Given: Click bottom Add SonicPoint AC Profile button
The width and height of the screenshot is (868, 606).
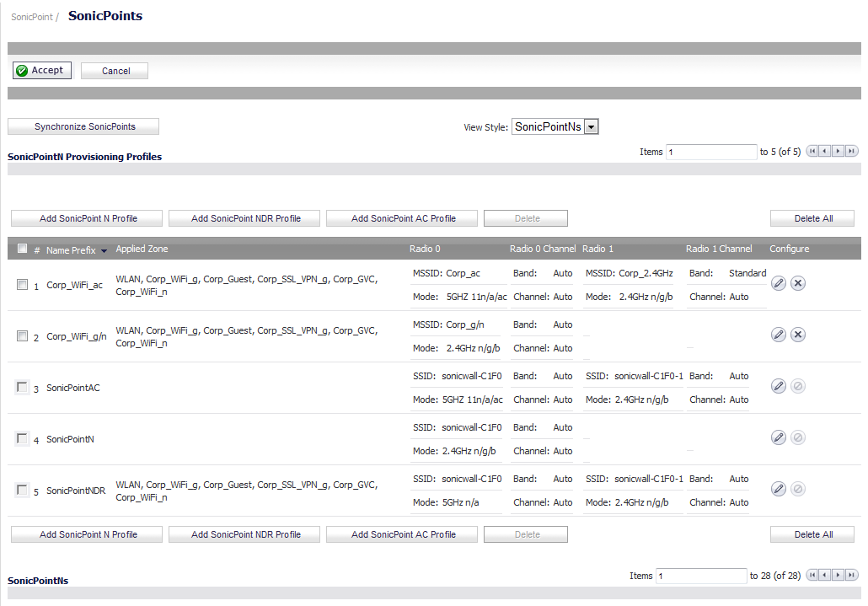Looking at the screenshot, I should click(x=402, y=534).
